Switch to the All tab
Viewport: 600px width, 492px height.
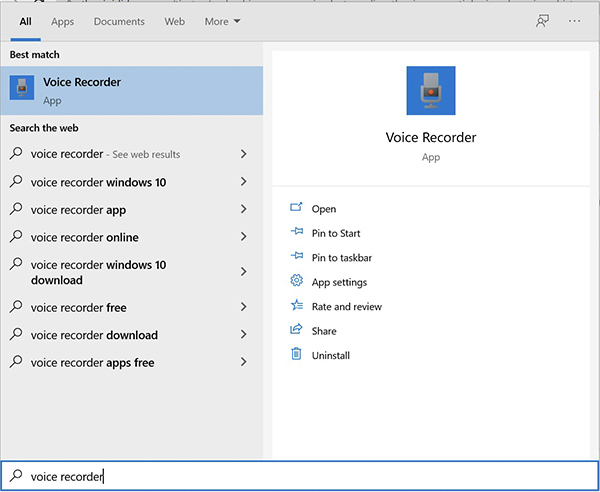click(25, 22)
